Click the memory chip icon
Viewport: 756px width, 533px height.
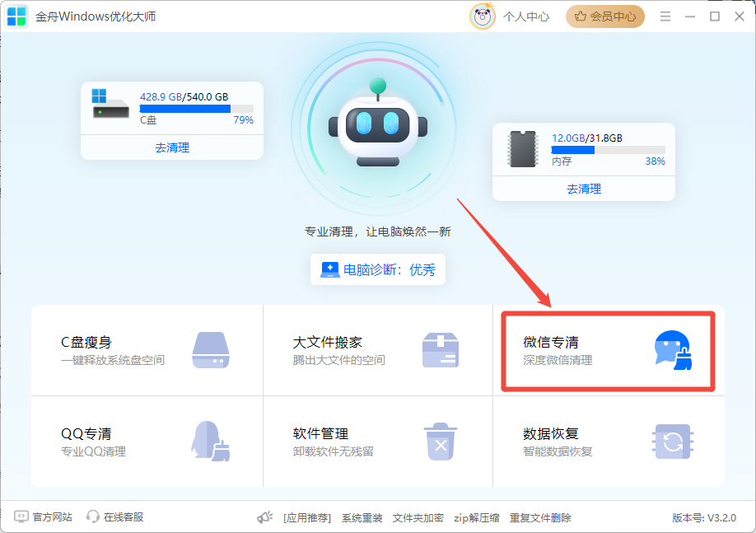[x=523, y=148]
